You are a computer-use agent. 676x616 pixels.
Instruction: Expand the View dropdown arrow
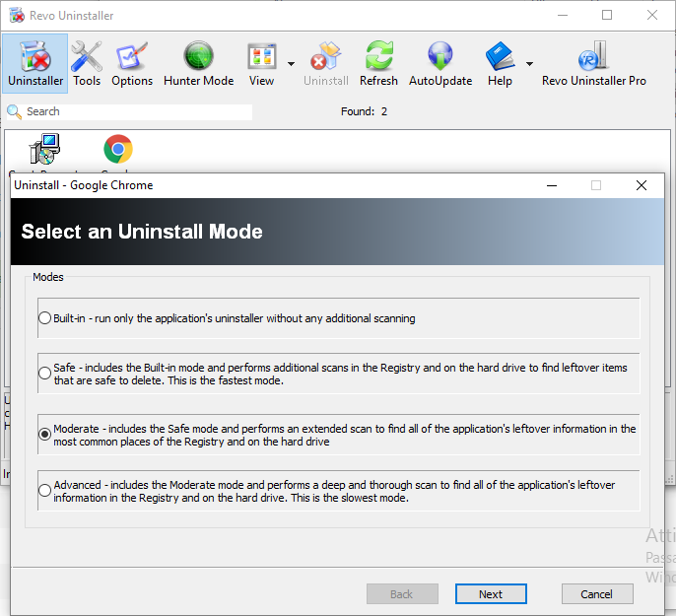(291, 64)
